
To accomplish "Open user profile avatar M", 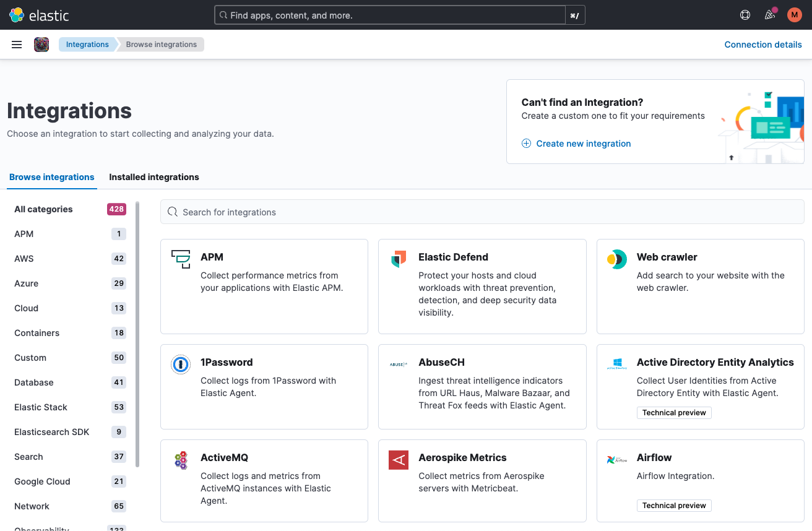I will click(x=795, y=15).
